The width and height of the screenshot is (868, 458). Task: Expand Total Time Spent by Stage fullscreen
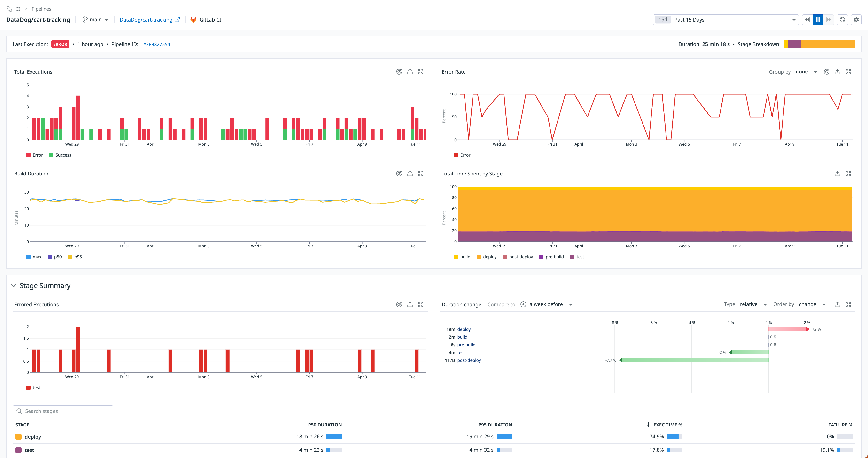[x=849, y=174]
